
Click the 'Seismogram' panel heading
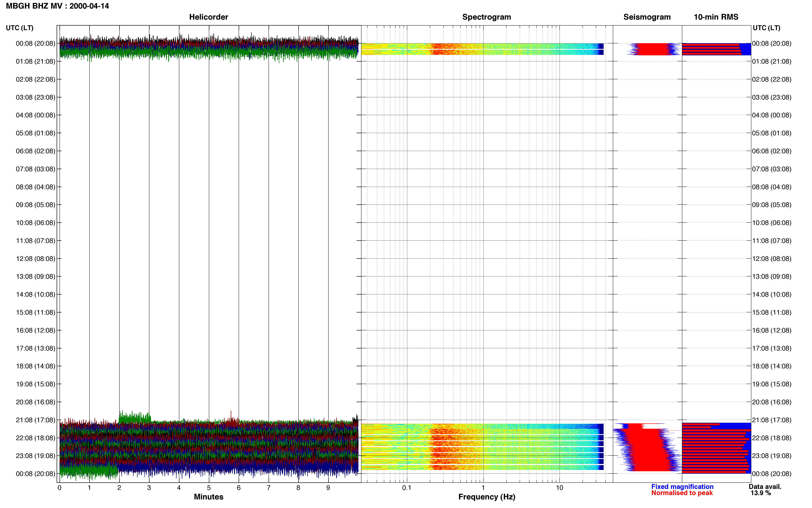coord(647,17)
